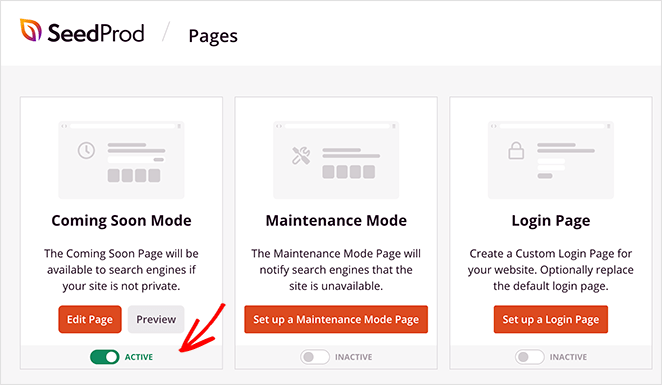The image size is (662, 385).
Task: Click the Pages breadcrumb title
Action: pyautogui.click(x=213, y=36)
